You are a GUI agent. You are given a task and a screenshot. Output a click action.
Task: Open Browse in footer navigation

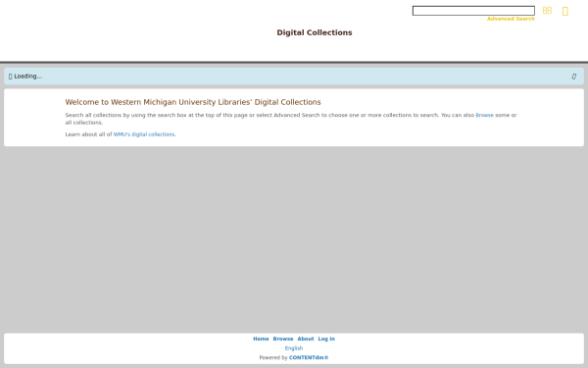pos(283,339)
